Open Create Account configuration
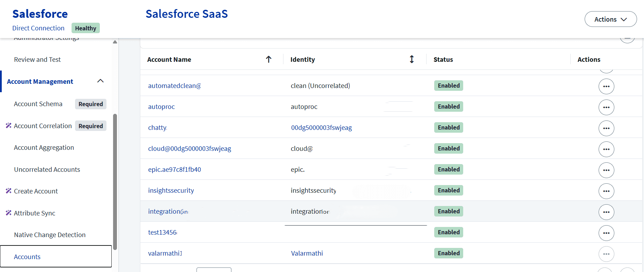644x272 pixels. click(x=36, y=191)
